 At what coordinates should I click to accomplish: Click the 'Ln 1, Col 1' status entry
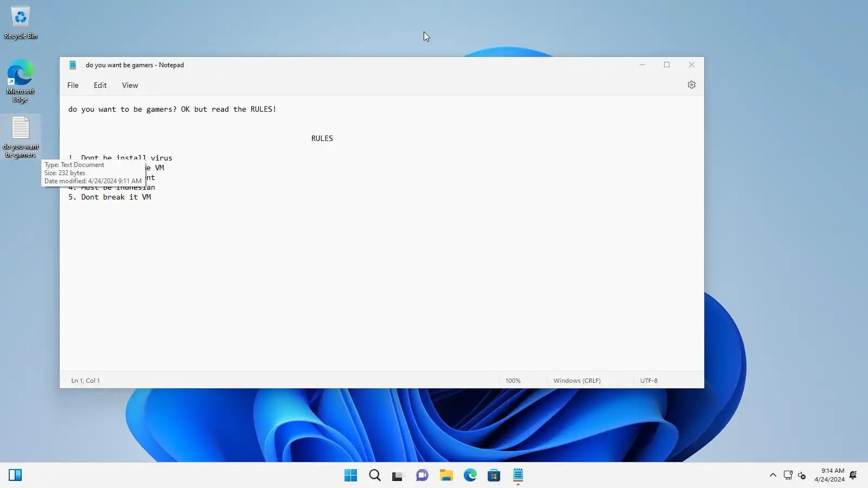pos(86,381)
